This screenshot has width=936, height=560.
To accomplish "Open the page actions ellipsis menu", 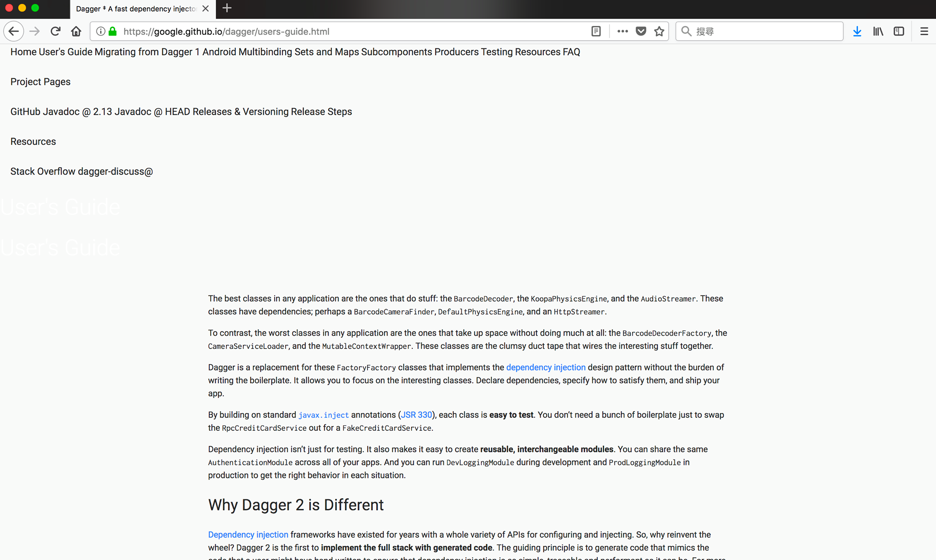I will (x=622, y=31).
